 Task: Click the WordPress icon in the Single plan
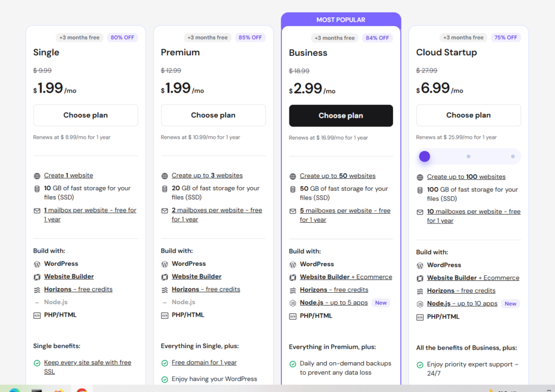pyautogui.click(x=37, y=264)
